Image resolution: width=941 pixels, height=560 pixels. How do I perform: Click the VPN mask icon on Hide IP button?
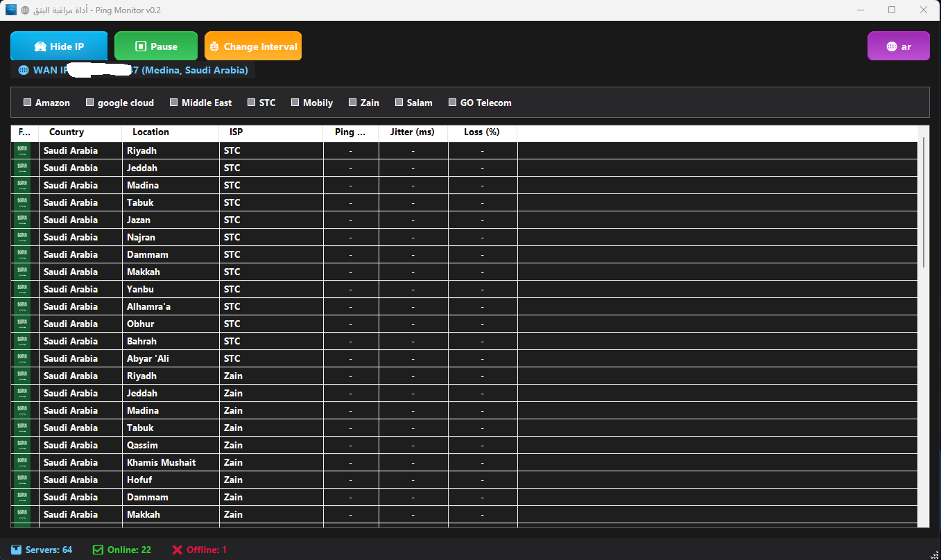pos(41,46)
